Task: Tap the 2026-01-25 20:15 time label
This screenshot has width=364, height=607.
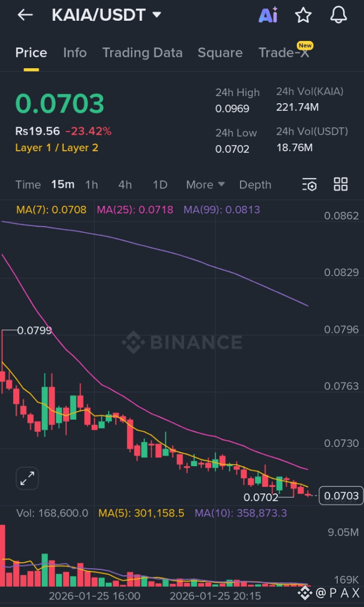Action: tap(215, 596)
